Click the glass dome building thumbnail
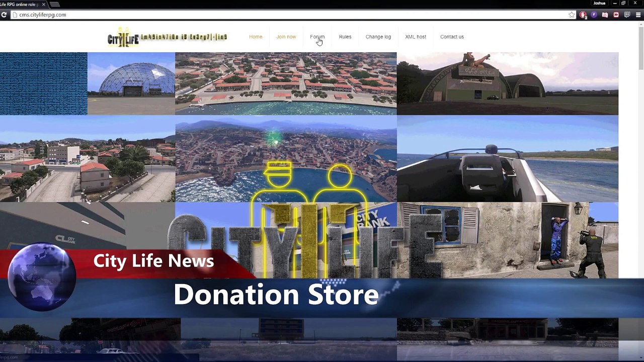 point(131,83)
